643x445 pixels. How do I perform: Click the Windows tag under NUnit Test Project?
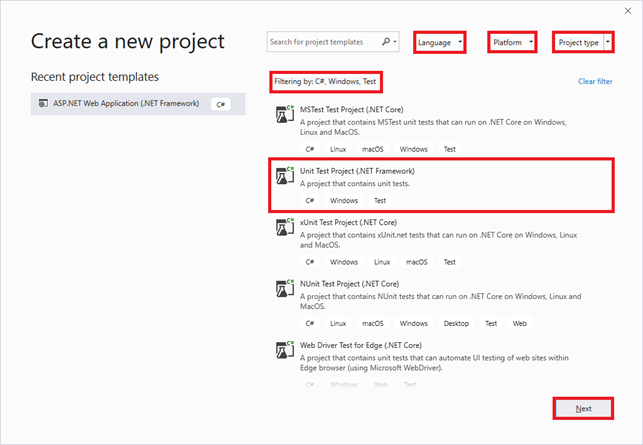point(413,324)
